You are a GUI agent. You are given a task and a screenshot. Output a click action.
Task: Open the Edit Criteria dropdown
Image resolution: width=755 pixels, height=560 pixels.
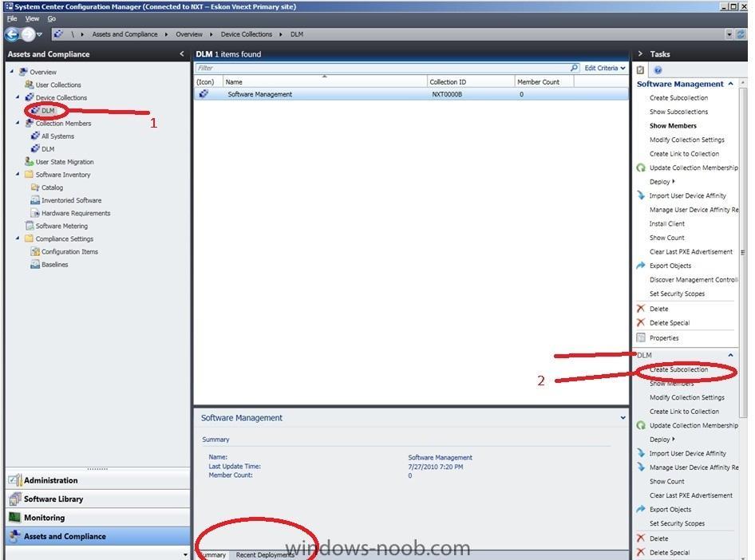pos(605,68)
